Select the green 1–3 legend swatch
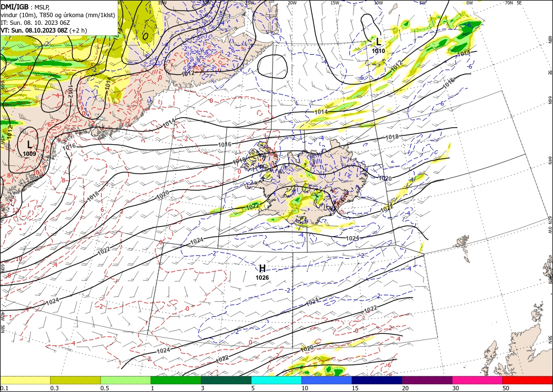Image resolution: width=553 pixels, height=392 pixels. [176, 380]
